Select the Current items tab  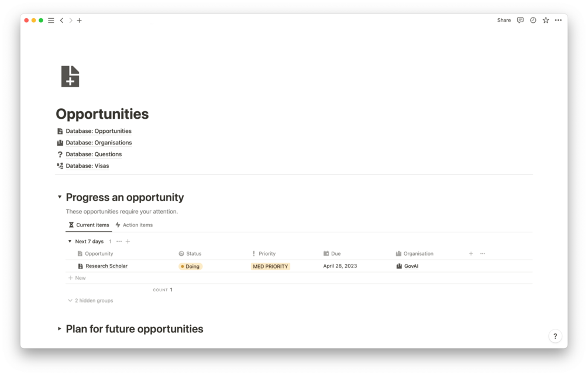pos(89,225)
